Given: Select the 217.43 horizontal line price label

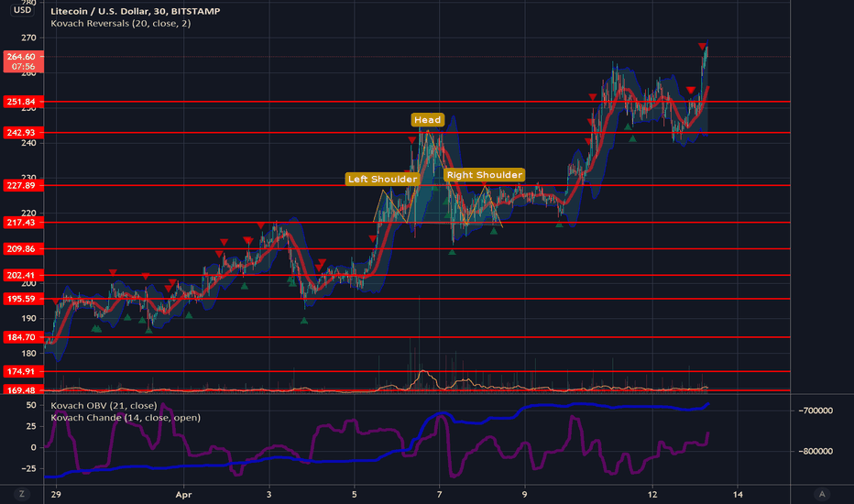Looking at the screenshot, I should point(21,223).
